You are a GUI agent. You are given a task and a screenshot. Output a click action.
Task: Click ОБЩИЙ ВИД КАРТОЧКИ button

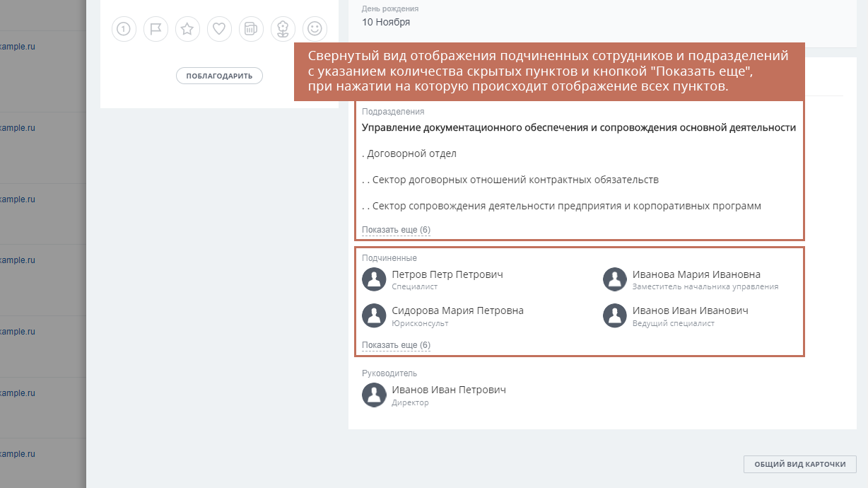point(799,464)
